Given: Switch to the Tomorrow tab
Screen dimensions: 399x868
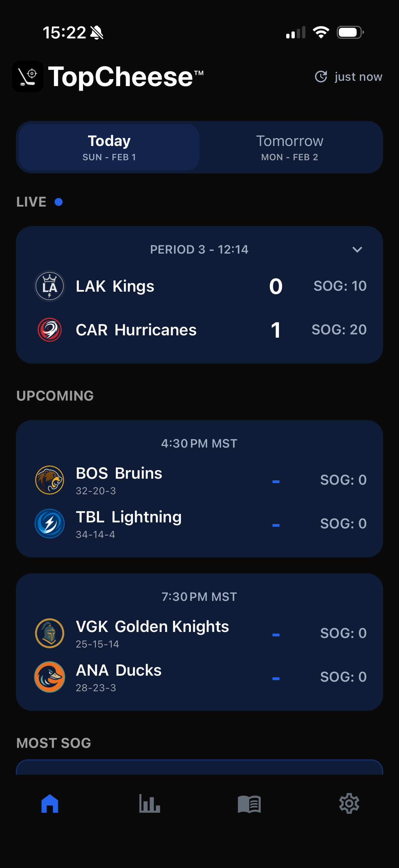Looking at the screenshot, I should pos(289,147).
